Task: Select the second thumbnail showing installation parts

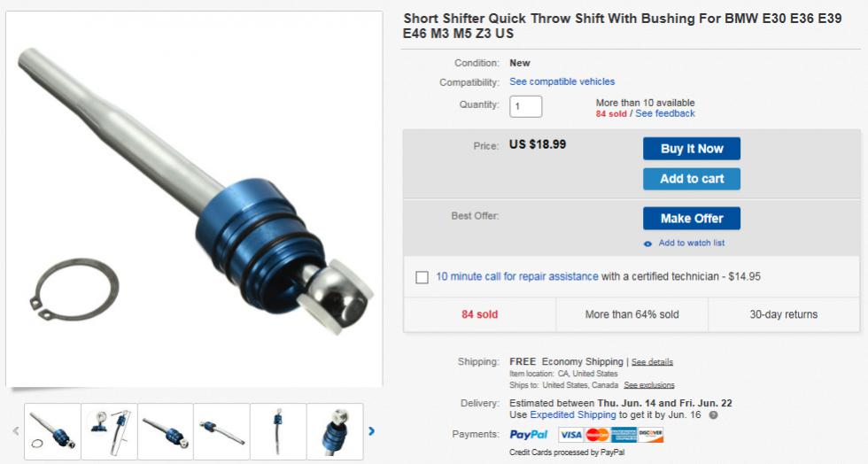Action: pyautogui.click(x=109, y=431)
